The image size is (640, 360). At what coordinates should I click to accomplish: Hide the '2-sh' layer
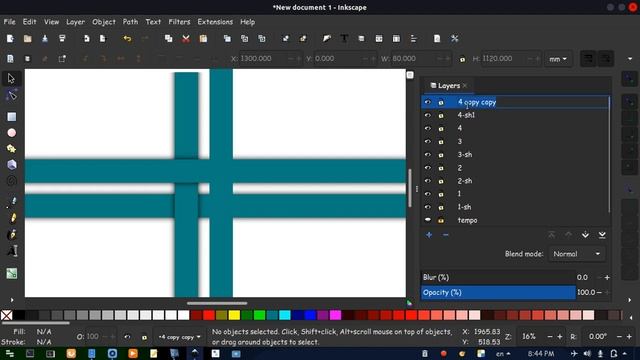[427, 181]
